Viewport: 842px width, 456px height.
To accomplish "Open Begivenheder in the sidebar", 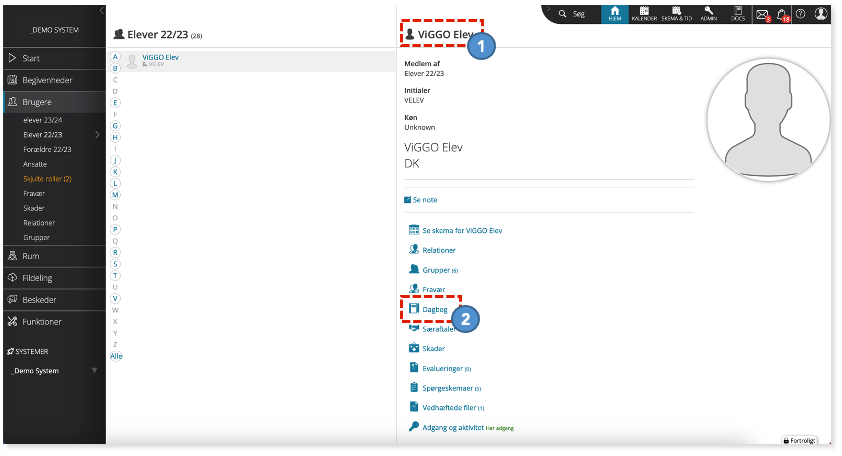I will click(54, 80).
